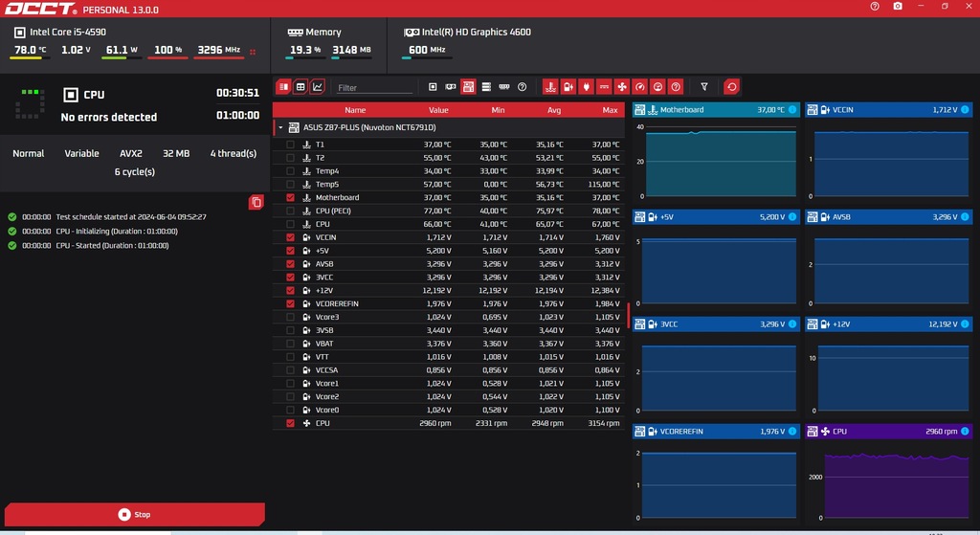Click the Temp5 max value 115,00 °C
This screenshot has height=535, width=980.
pyautogui.click(x=604, y=185)
